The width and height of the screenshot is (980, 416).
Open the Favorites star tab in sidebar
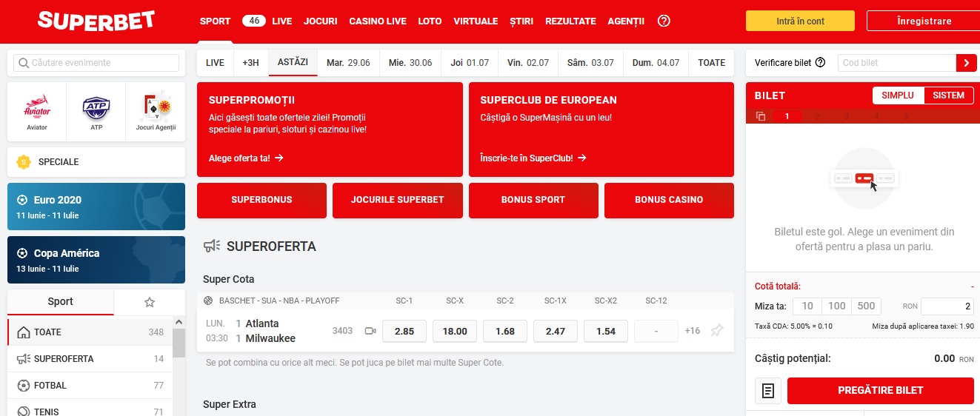[x=150, y=302]
